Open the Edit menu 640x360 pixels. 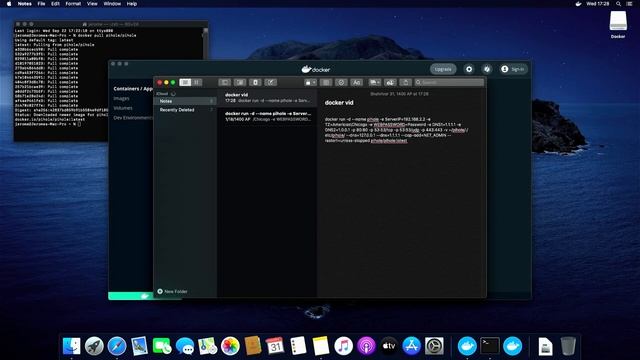point(55,4)
